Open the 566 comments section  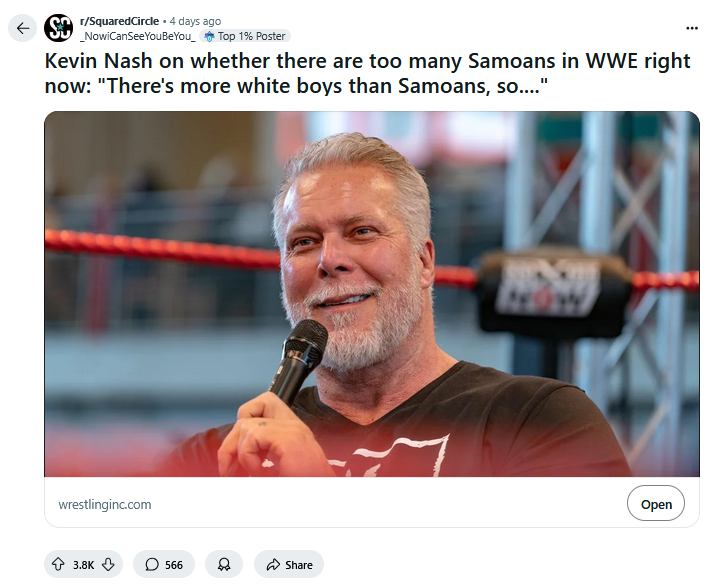[x=164, y=565]
